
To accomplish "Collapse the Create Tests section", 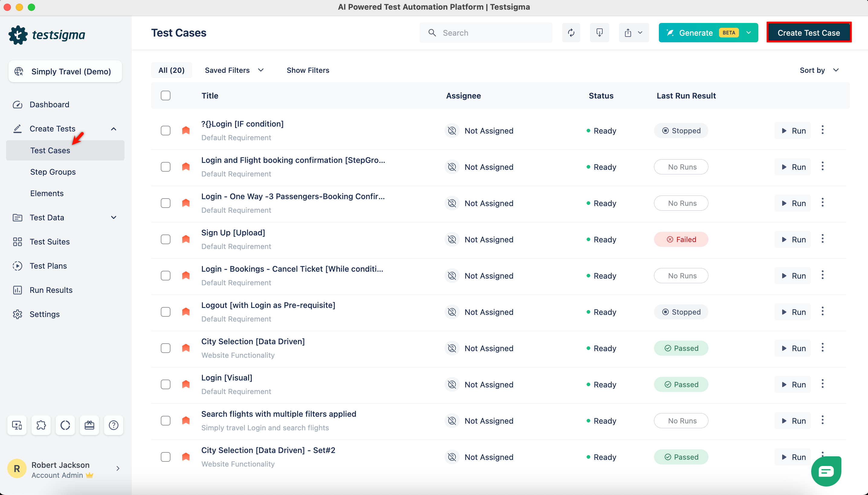I will click(114, 129).
